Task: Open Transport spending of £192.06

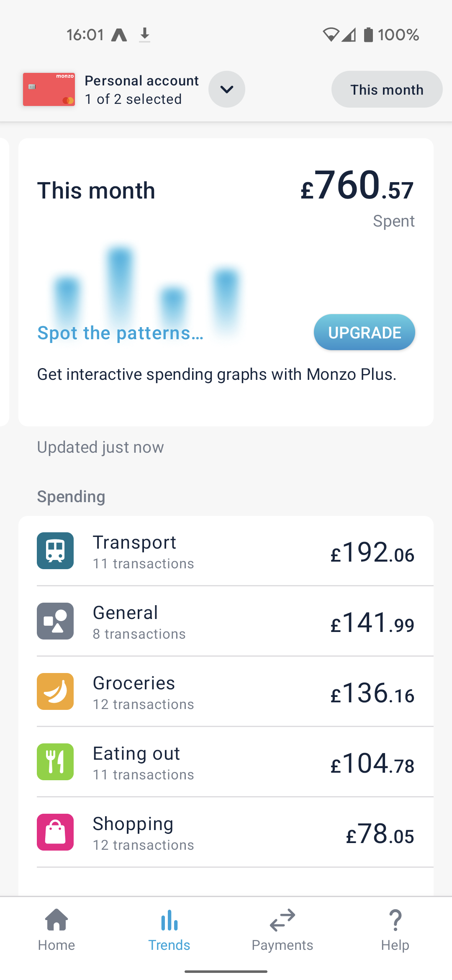Action: 372,553
